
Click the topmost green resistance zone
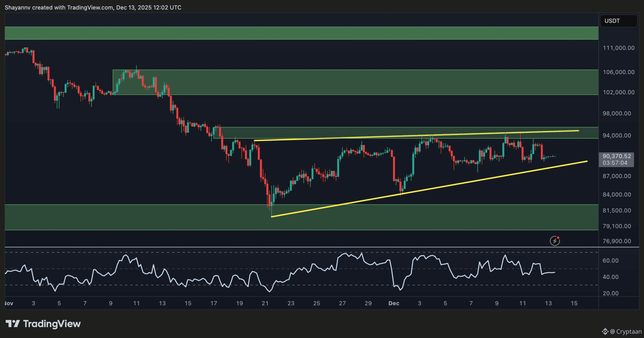[x=302, y=33]
